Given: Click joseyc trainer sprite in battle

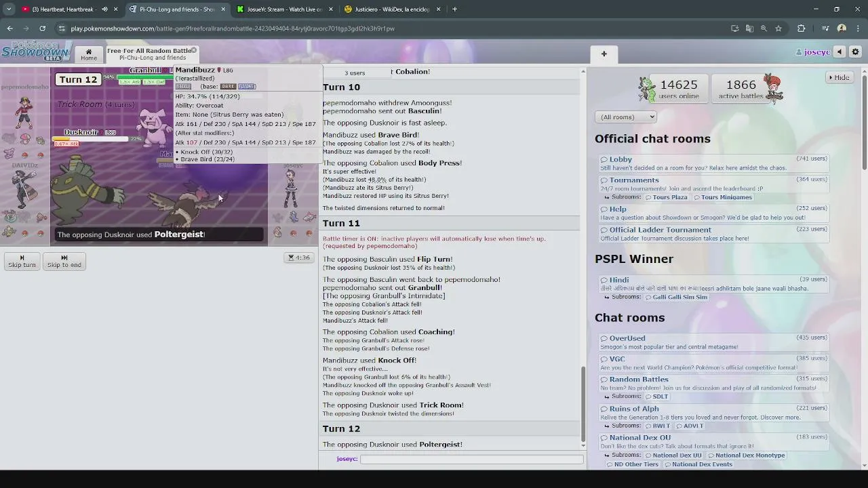Looking at the screenshot, I should [292, 188].
